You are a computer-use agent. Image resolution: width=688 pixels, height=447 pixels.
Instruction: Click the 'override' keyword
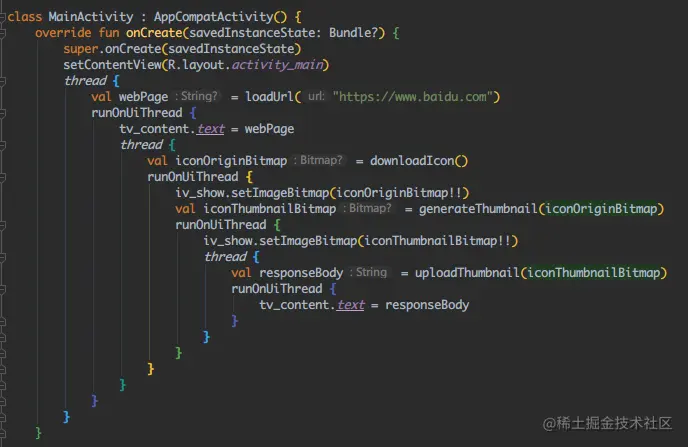[x=63, y=33]
